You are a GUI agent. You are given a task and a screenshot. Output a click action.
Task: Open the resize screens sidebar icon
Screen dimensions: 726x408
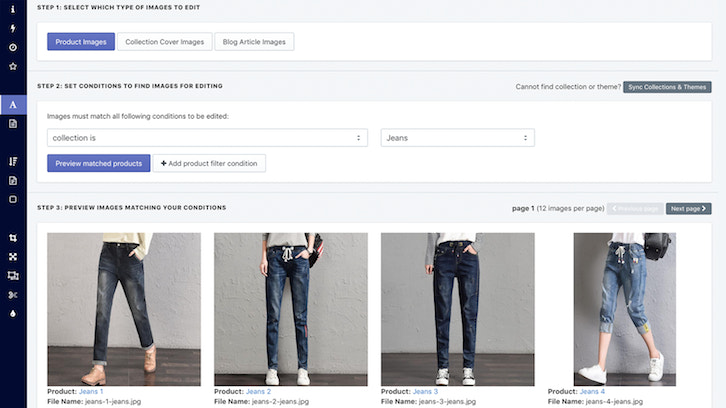[x=13, y=276]
